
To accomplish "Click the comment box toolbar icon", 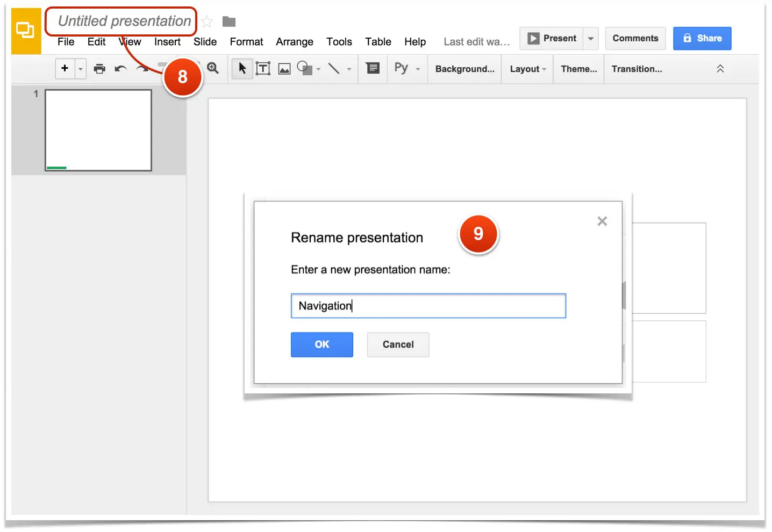I will [x=373, y=68].
